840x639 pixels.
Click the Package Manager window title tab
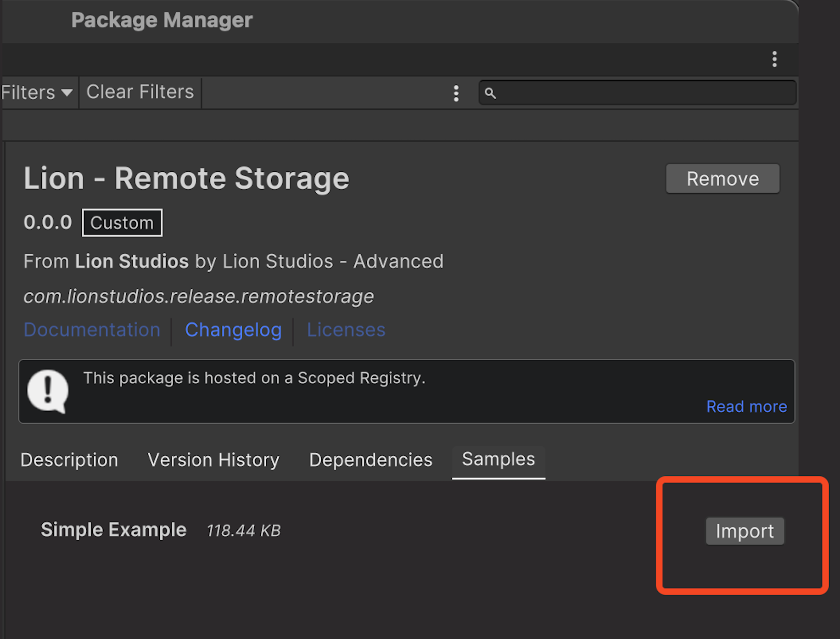click(162, 21)
